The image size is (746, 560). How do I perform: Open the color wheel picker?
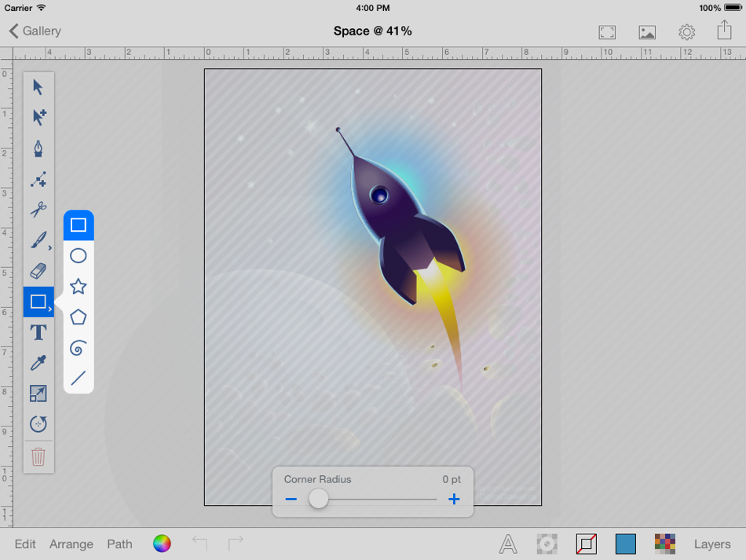click(162, 544)
